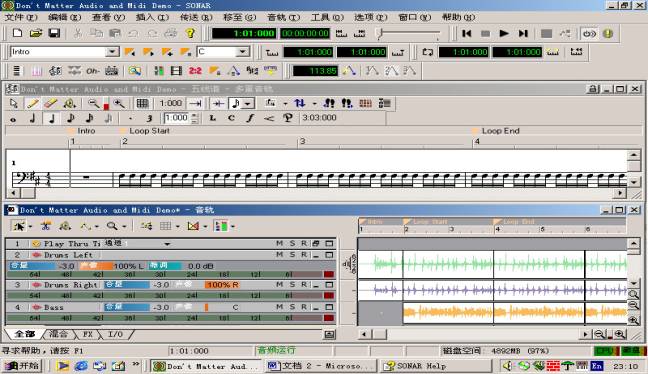The width and height of the screenshot is (648, 374).
Task: Switch to the 全部 (All) tab
Action: point(24,334)
